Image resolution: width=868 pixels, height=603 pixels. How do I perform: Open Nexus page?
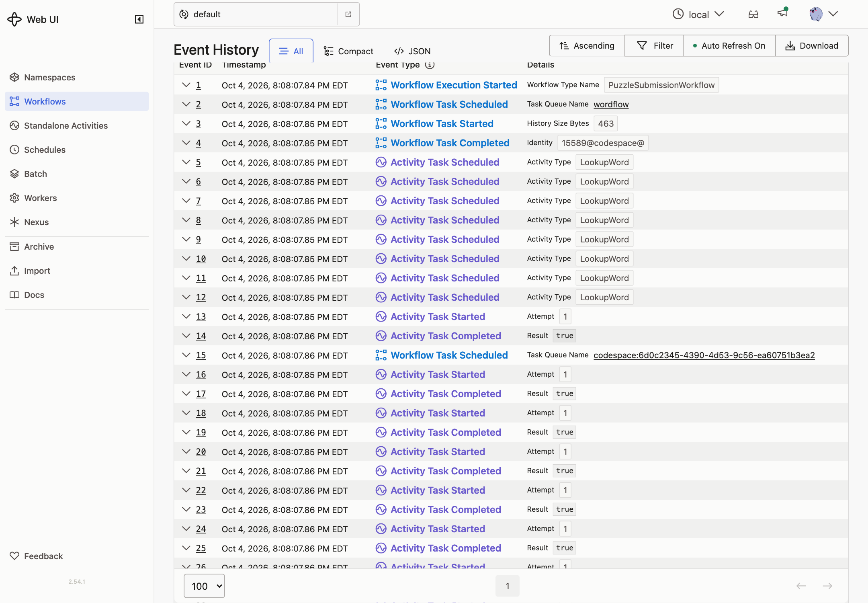point(77,222)
